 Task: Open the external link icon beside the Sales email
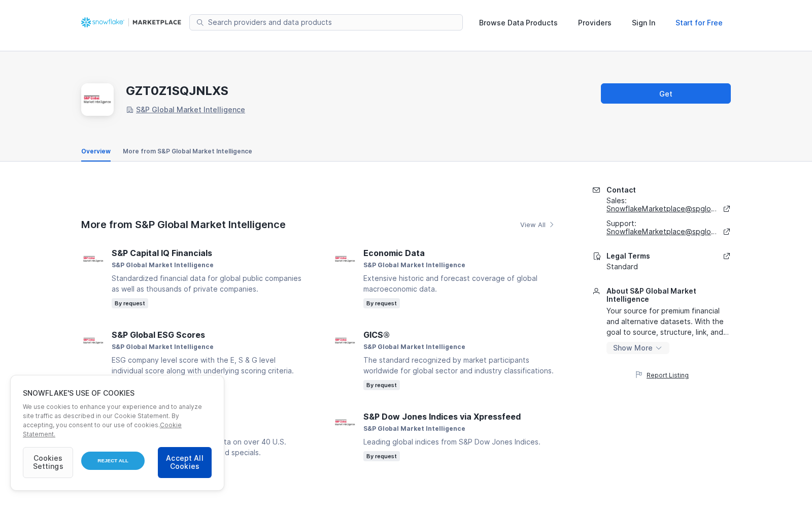pyautogui.click(x=727, y=209)
